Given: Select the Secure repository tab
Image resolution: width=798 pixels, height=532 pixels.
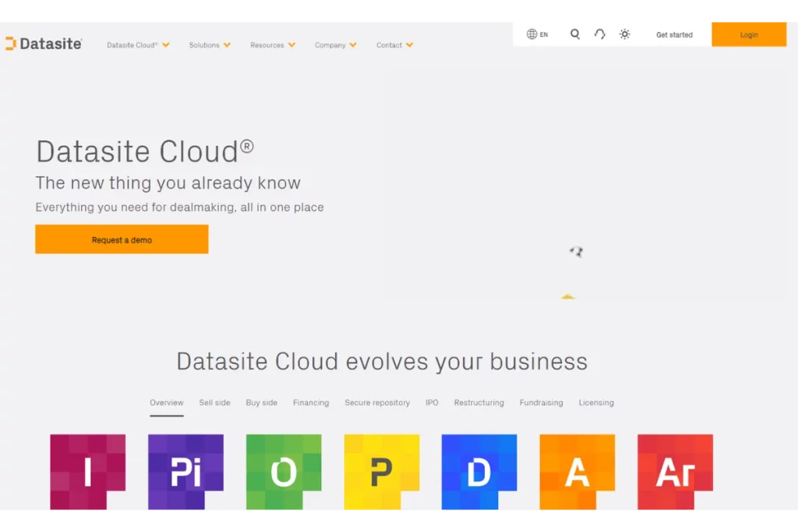Looking at the screenshot, I should coord(377,403).
